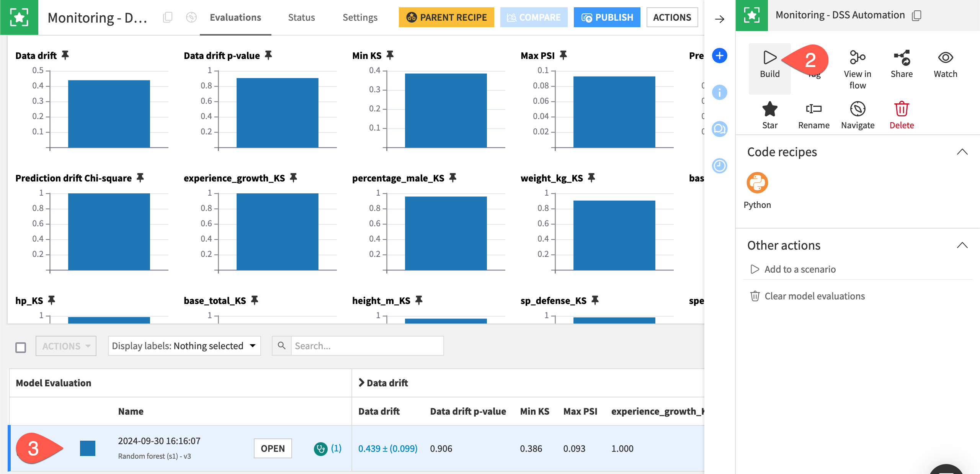Collapse the right panel with arrow icon
This screenshot has width=980, height=474.
click(720, 19)
